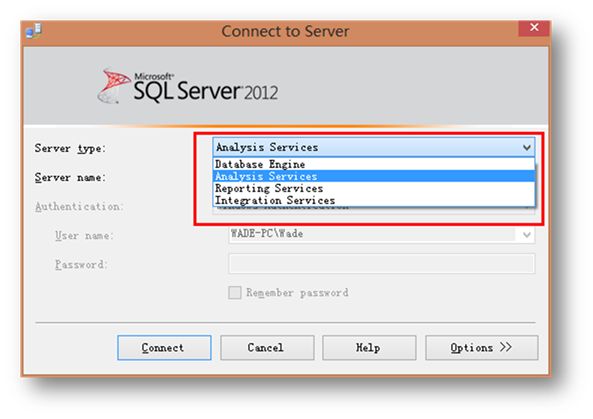Click the SQL Server 2012 logo

tap(188, 87)
